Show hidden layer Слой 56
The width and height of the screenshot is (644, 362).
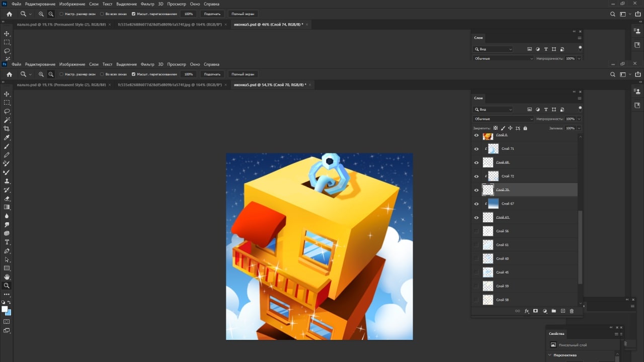(x=476, y=231)
